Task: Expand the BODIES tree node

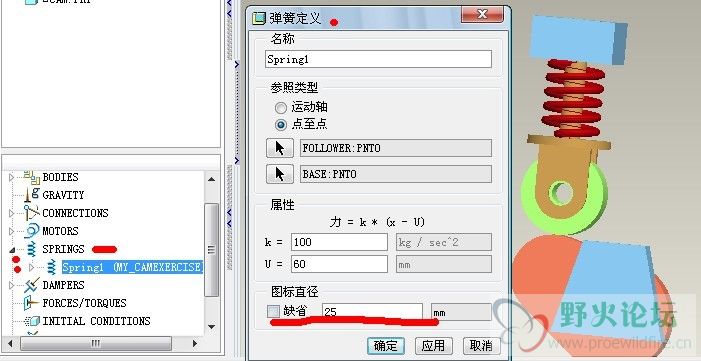Action: point(12,178)
